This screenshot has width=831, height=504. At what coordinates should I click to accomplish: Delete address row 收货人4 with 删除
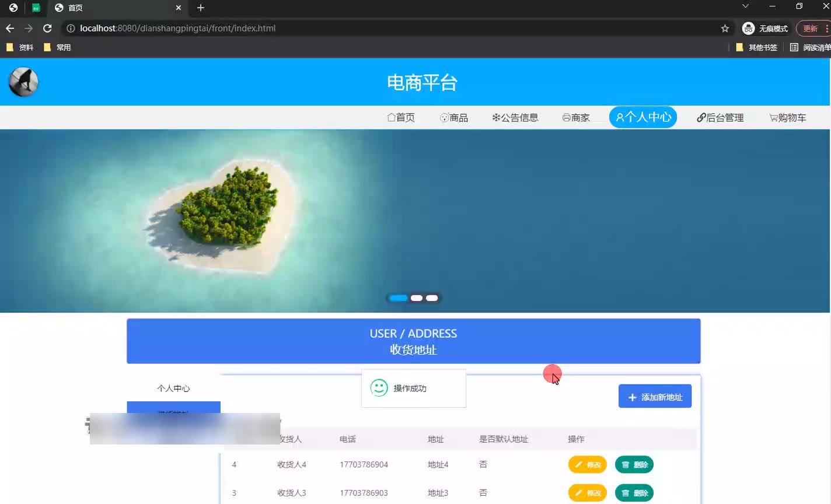[x=634, y=464]
